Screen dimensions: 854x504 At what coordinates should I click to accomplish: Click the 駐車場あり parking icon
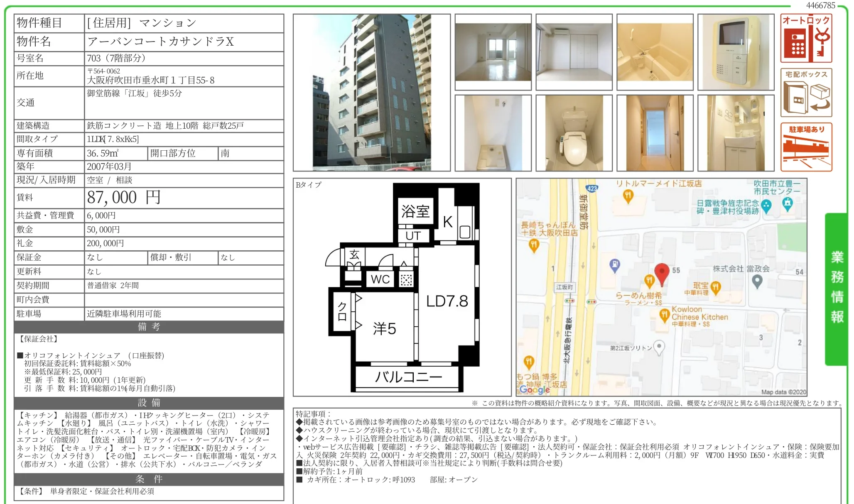[806, 147]
